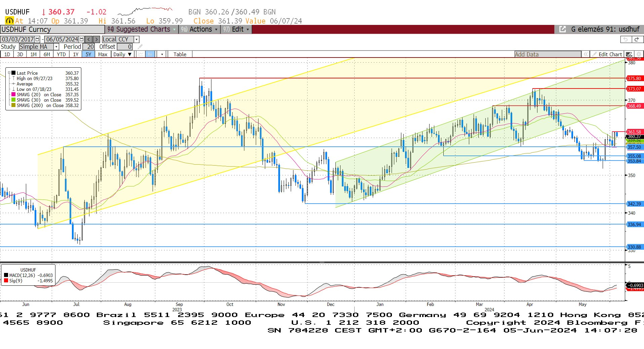The width and height of the screenshot is (644, 349).
Task: Click the yellow alert clock icon
Action: pos(9,21)
